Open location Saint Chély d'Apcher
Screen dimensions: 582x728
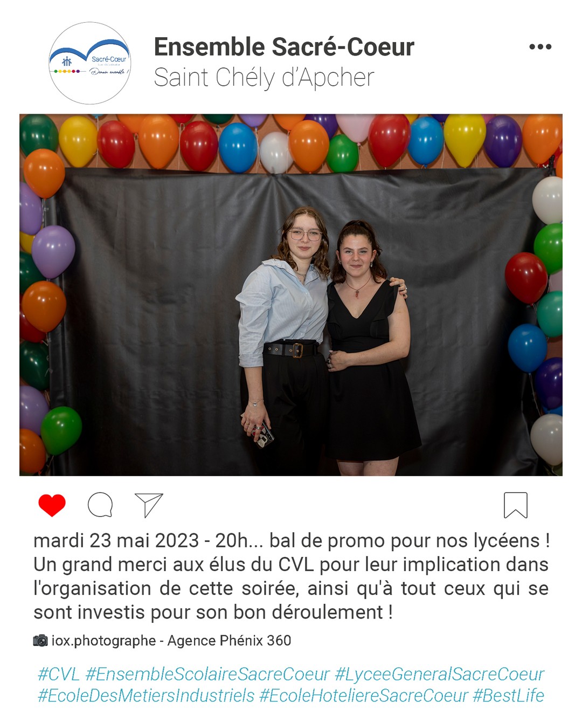264,78
